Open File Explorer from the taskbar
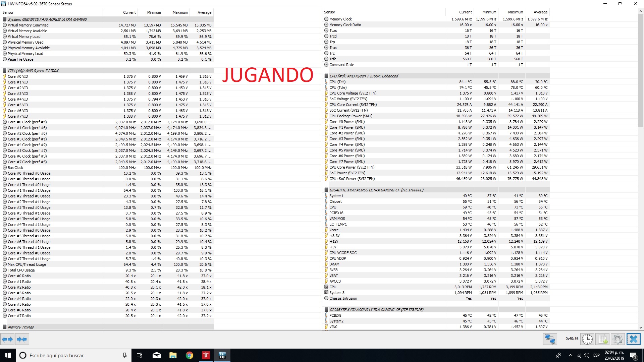644x362 pixels. (x=173, y=355)
